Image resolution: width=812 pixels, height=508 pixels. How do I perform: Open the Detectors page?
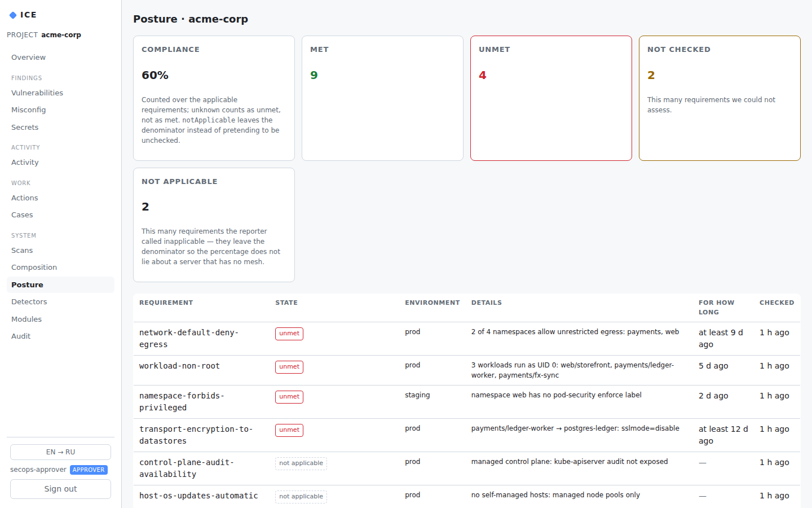click(60, 302)
